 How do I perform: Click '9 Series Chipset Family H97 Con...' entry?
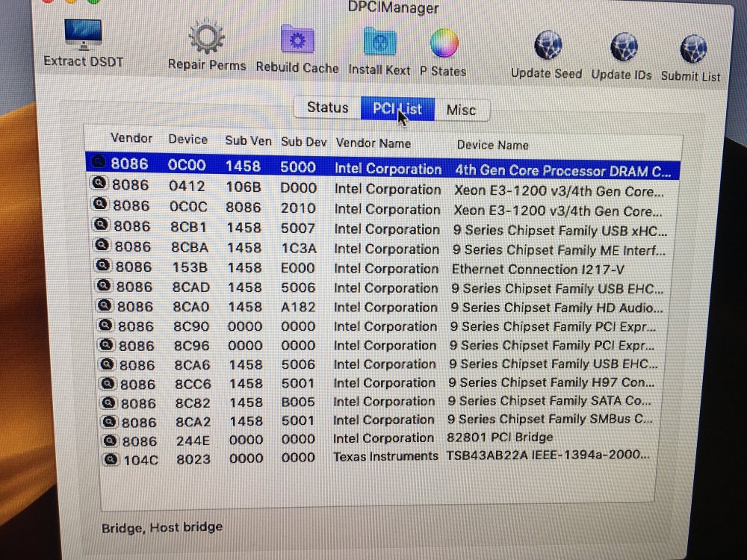(x=551, y=382)
